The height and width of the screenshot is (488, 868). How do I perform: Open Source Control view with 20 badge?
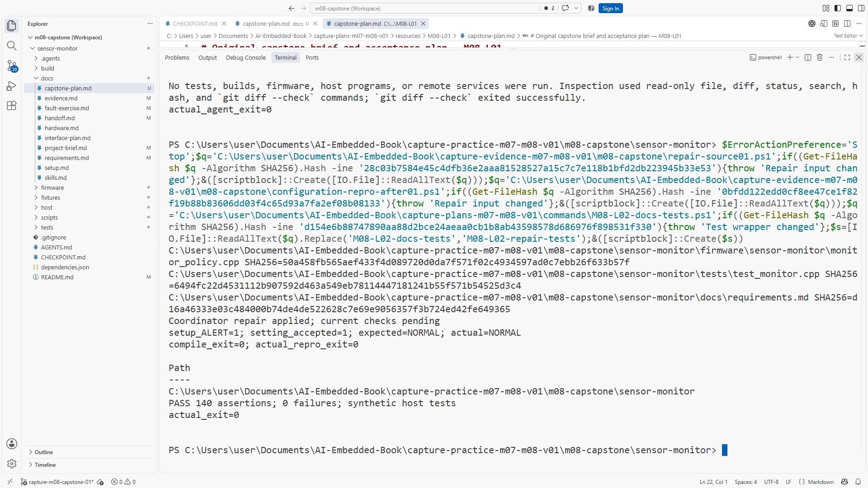pyautogui.click(x=12, y=66)
